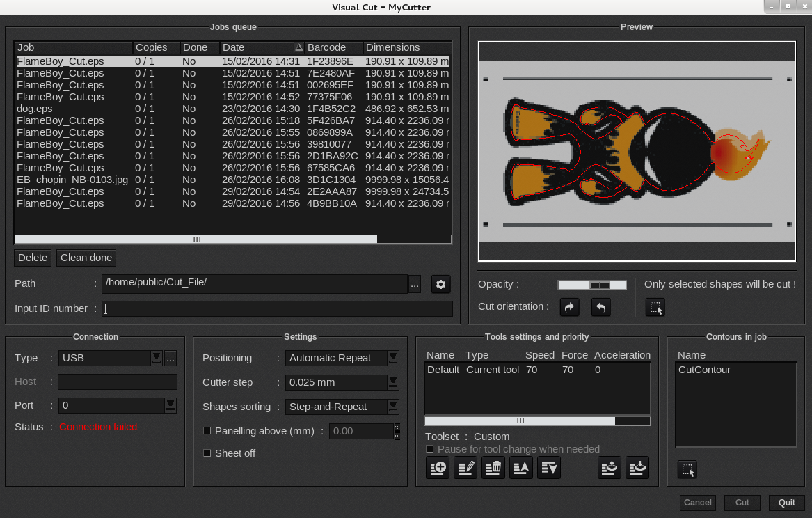812x518 pixels.
Task: Sort jobs by Date column header
Action: (262, 47)
